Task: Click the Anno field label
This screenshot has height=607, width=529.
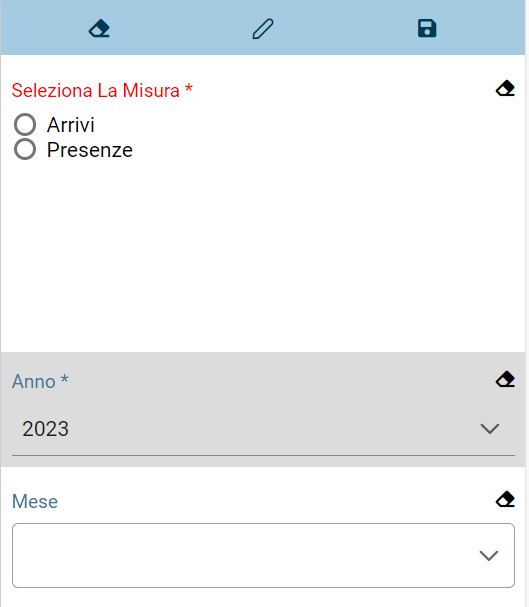Action: [x=40, y=381]
